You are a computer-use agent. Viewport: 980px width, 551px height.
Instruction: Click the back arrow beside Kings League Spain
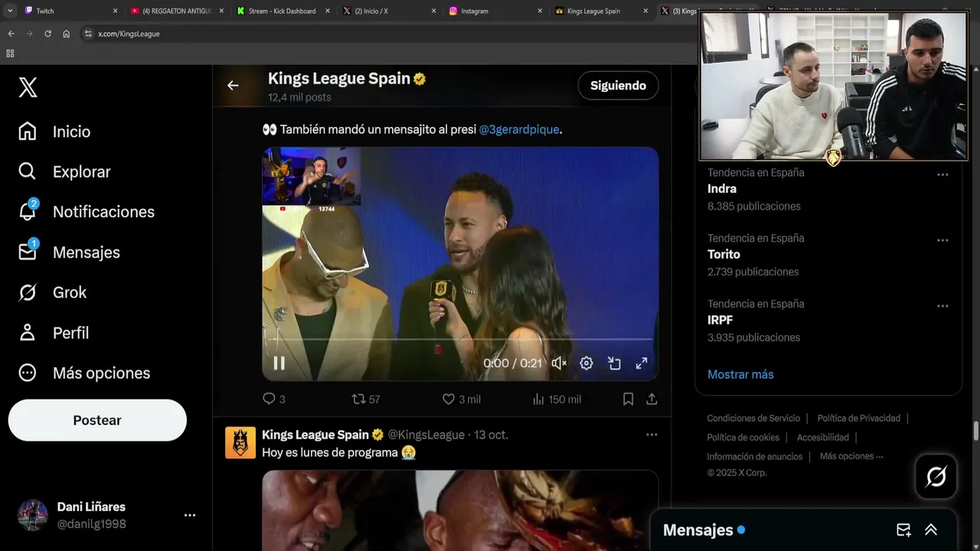click(233, 86)
